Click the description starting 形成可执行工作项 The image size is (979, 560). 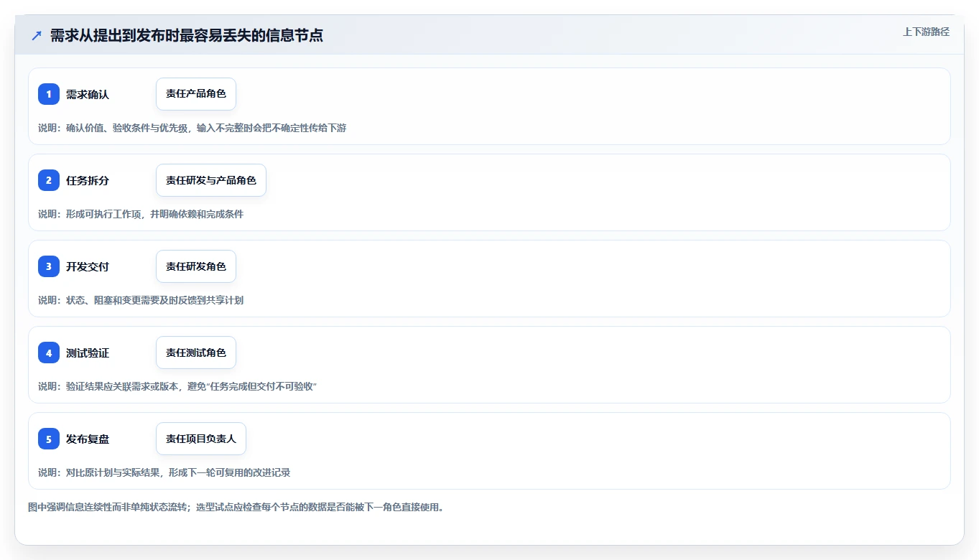(x=141, y=214)
